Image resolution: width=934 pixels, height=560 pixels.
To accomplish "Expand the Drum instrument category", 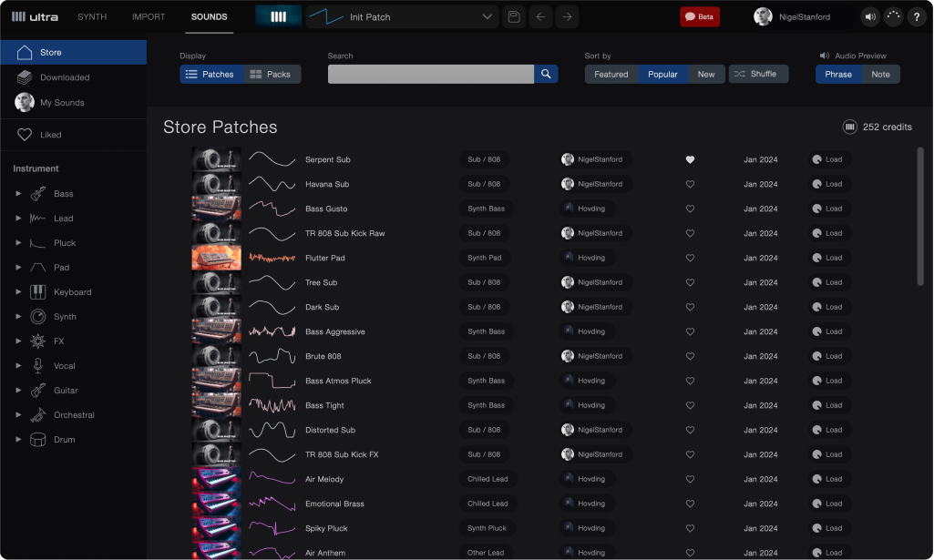I will click(x=18, y=440).
